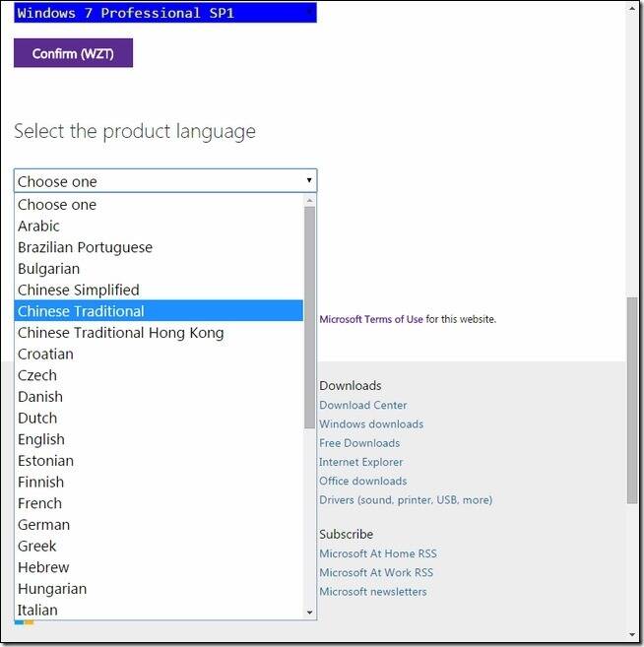Open the Microsoft At Home RSS link
Screen dimensions: 644x647
378,553
